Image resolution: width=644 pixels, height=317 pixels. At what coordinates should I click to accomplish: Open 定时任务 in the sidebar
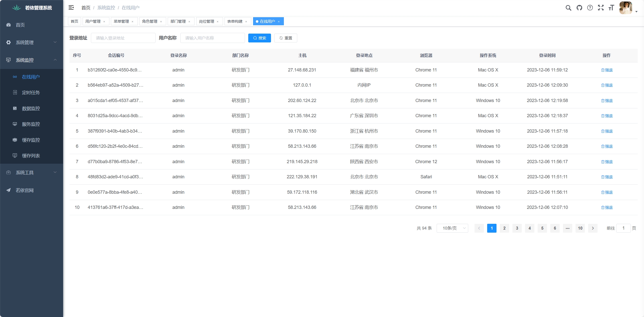[32, 92]
